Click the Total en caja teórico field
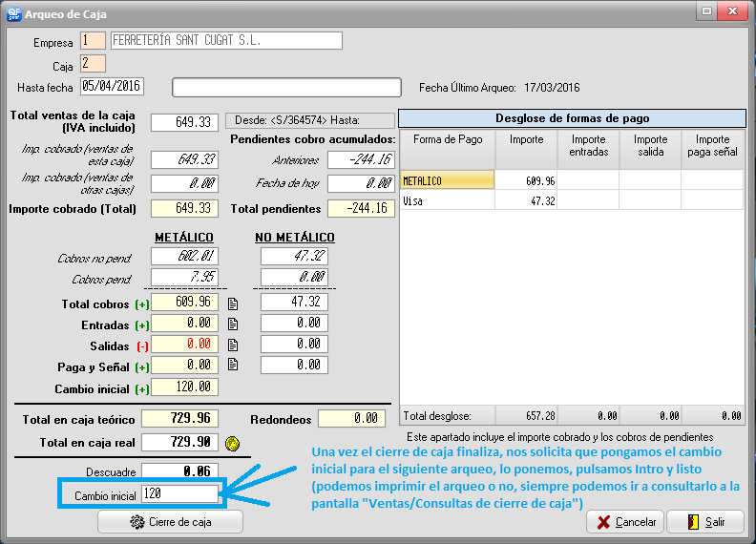Image resolution: width=756 pixels, height=544 pixels. tap(179, 418)
